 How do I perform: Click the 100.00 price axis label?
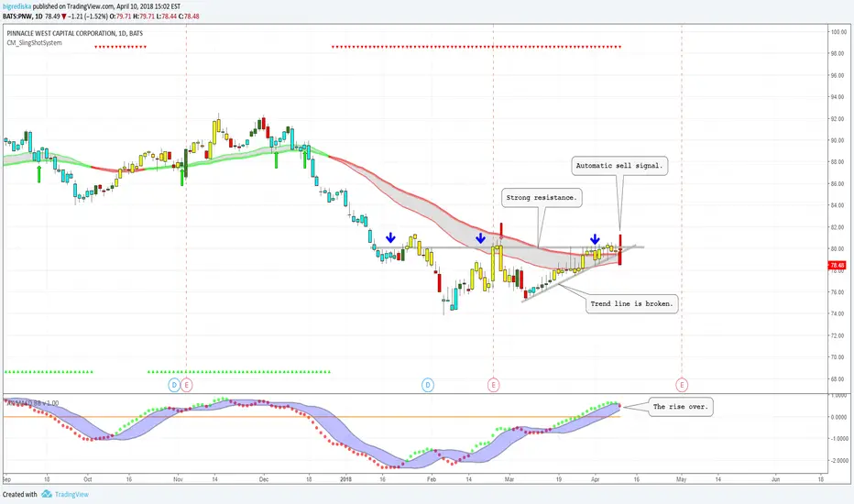pyautogui.click(x=838, y=32)
